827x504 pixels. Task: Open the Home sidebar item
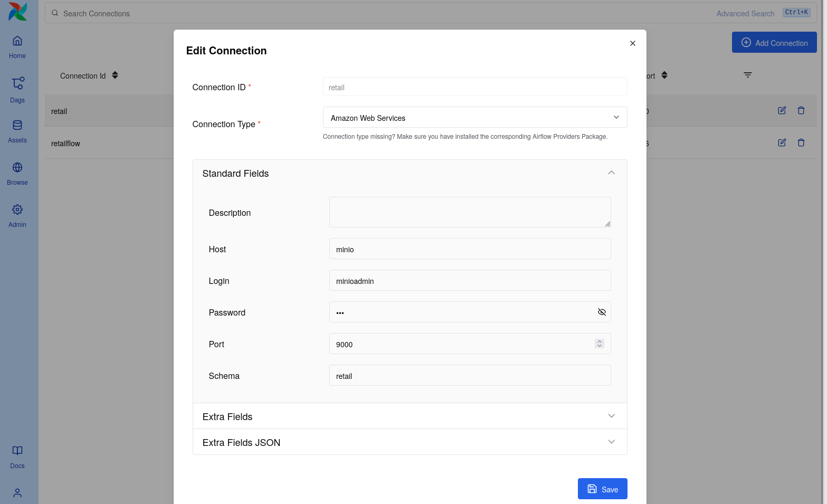(x=17, y=47)
